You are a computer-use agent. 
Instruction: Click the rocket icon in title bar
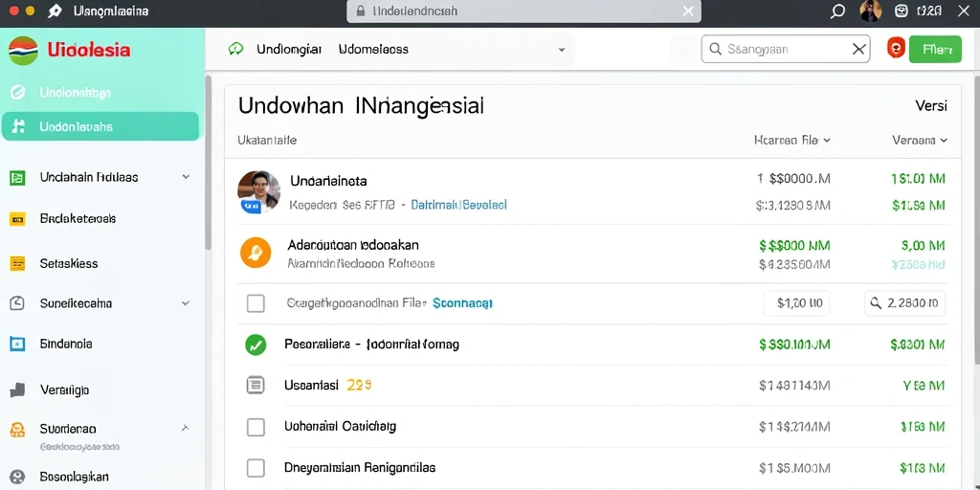point(55,11)
